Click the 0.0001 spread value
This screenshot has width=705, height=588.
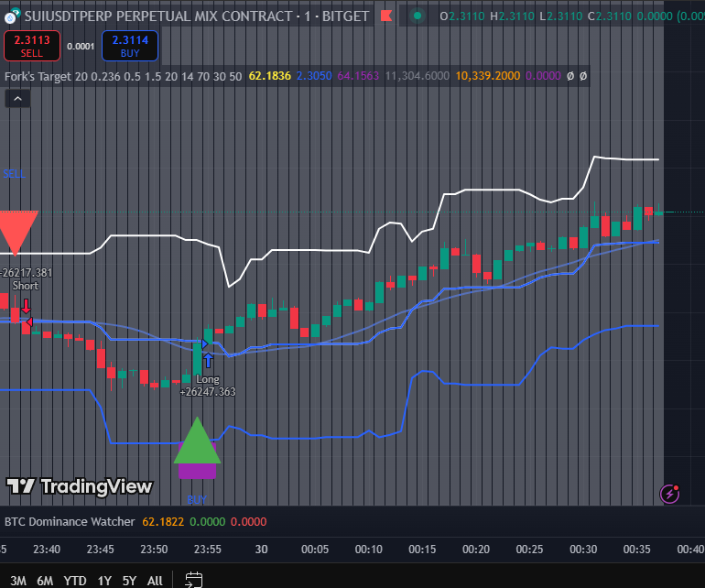click(81, 47)
